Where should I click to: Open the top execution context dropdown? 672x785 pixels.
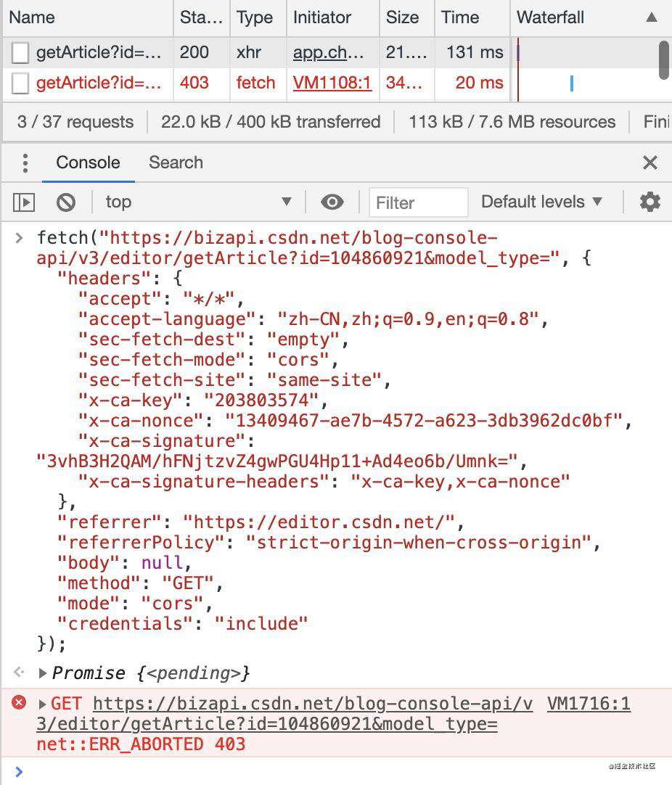coord(198,202)
